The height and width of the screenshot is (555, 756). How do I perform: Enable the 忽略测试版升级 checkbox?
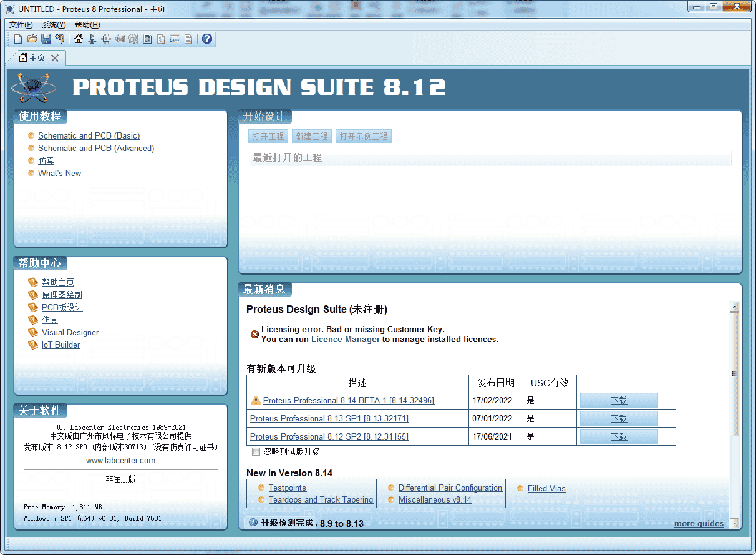[x=256, y=451]
